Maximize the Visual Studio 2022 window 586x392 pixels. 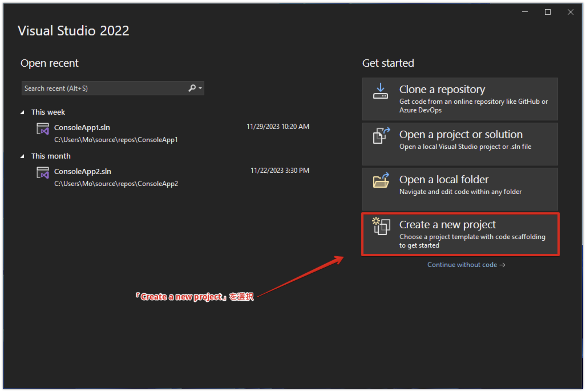tap(548, 12)
